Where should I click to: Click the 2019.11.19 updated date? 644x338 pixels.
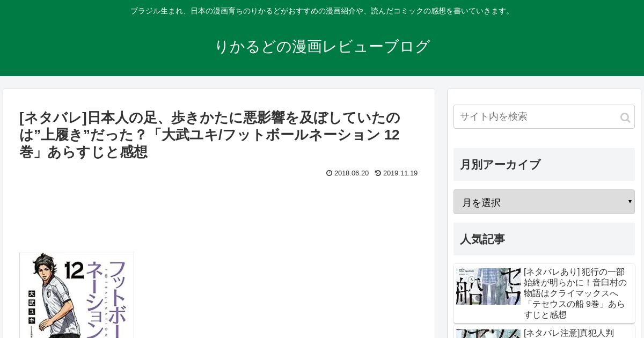[x=400, y=173]
